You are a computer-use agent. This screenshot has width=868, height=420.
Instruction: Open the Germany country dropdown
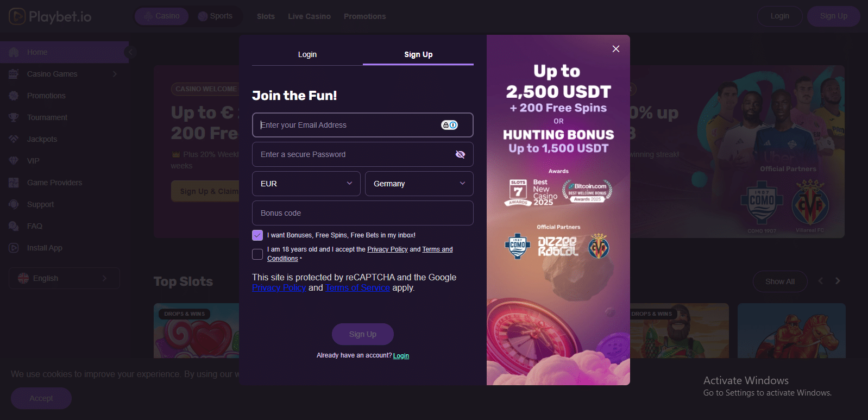pyautogui.click(x=419, y=184)
